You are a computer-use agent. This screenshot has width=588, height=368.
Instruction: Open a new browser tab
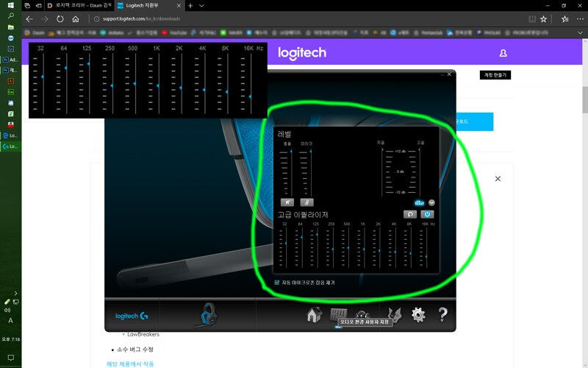coord(190,6)
